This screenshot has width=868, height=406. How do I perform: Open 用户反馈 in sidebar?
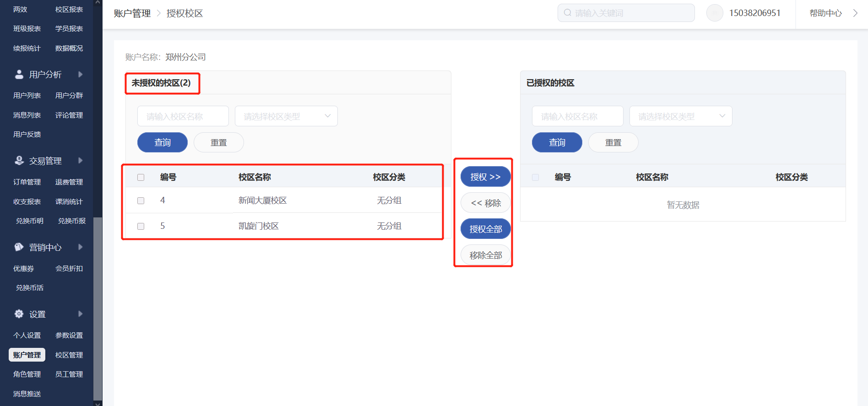click(x=27, y=134)
